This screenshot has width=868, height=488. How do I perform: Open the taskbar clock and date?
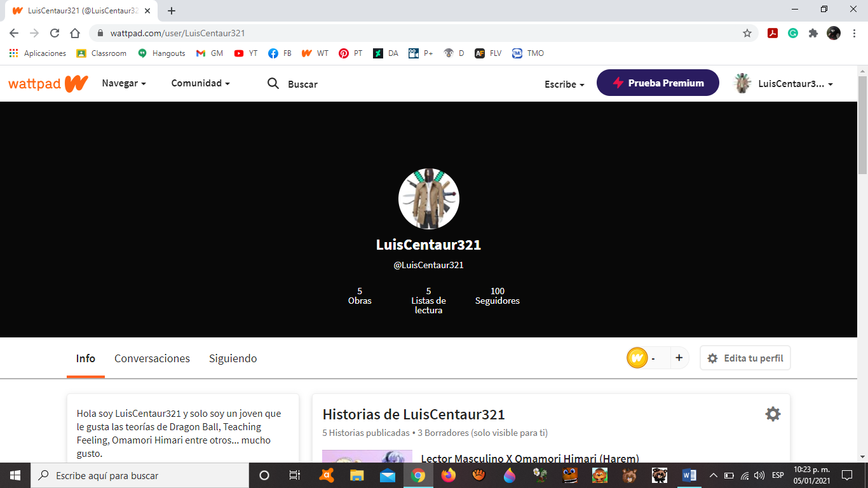(811, 475)
